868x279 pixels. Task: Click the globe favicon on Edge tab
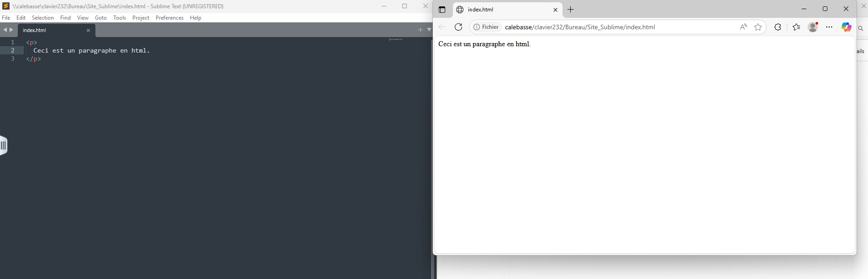pos(460,10)
